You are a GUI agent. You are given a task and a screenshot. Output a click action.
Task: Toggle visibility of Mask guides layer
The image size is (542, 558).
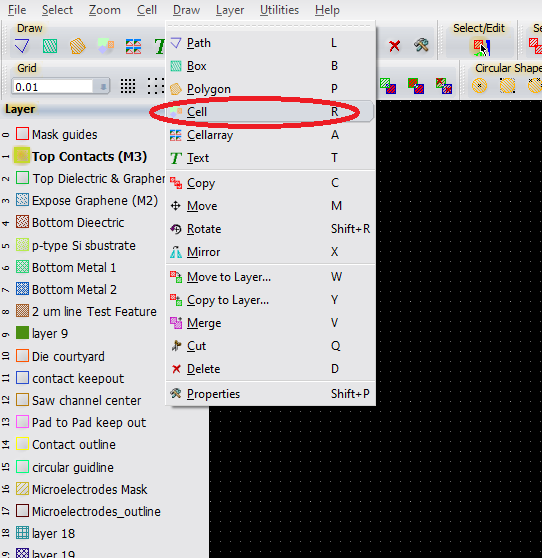pos(22,134)
